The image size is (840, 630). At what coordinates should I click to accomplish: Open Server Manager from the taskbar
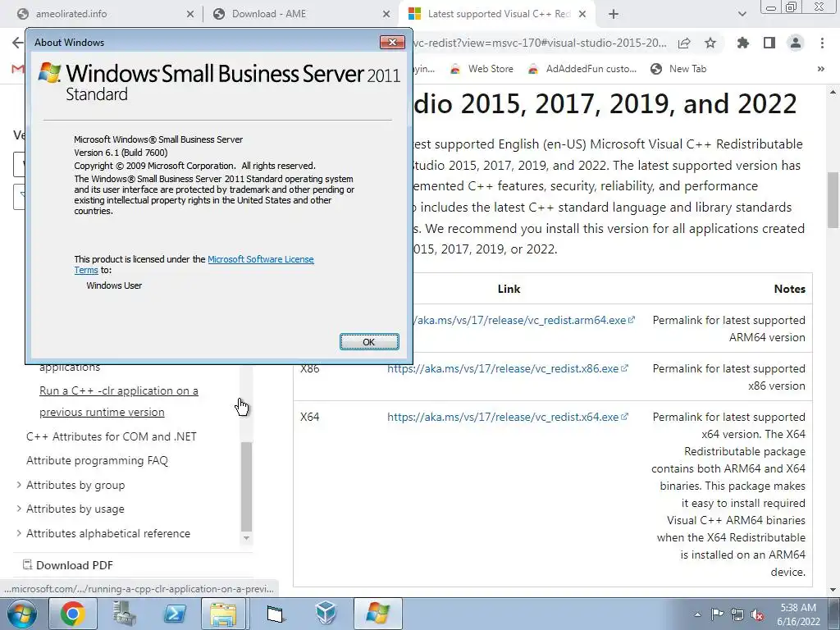tap(125, 614)
